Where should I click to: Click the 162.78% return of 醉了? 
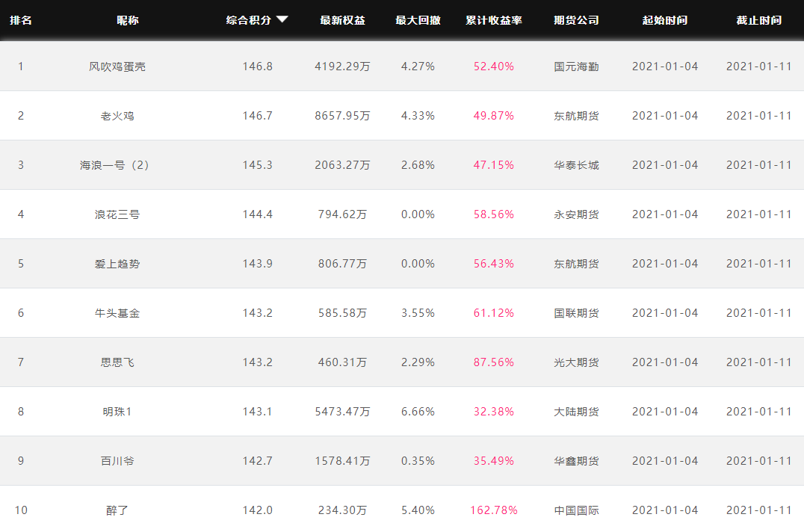(x=493, y=510)
